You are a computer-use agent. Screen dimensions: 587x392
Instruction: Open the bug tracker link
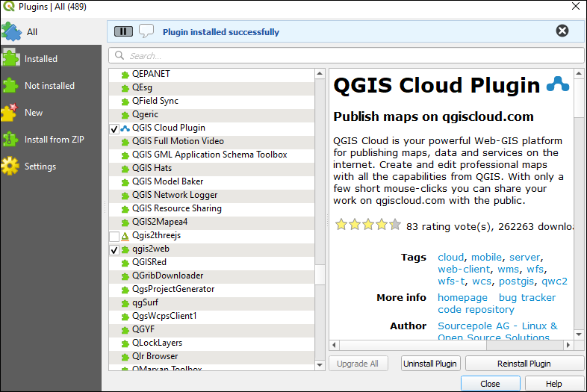click(x=527, y=298)
